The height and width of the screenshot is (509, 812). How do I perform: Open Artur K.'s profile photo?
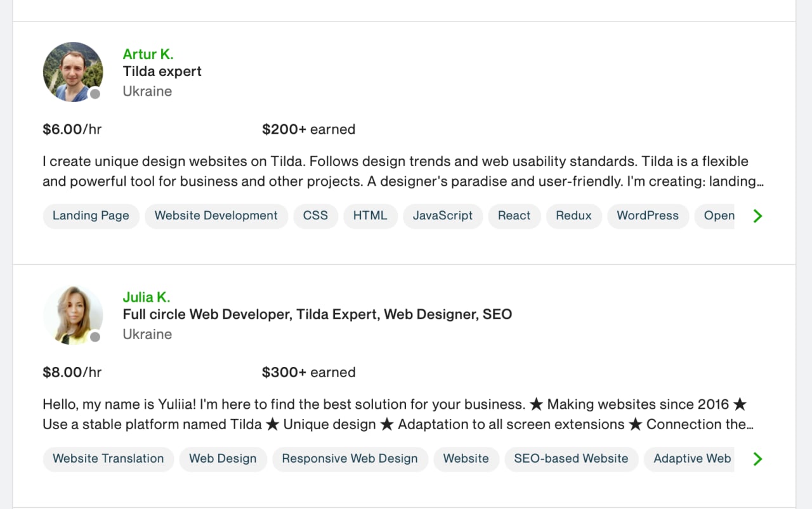coord(73,72)
